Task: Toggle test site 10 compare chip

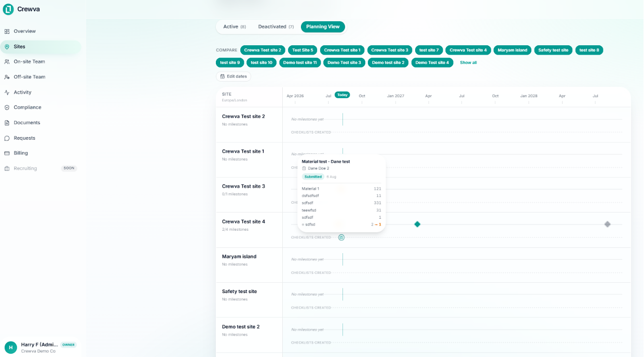Action: click(x=262, y=62)
